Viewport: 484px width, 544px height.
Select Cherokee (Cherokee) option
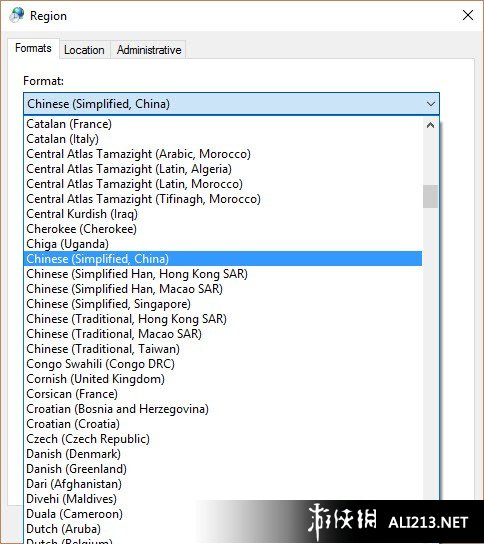[224, 229]
